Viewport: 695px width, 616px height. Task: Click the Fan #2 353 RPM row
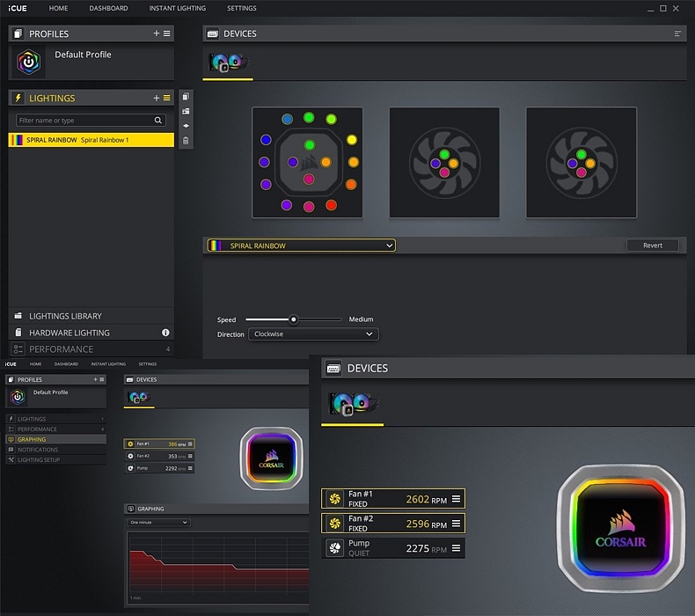click(159, 456)
